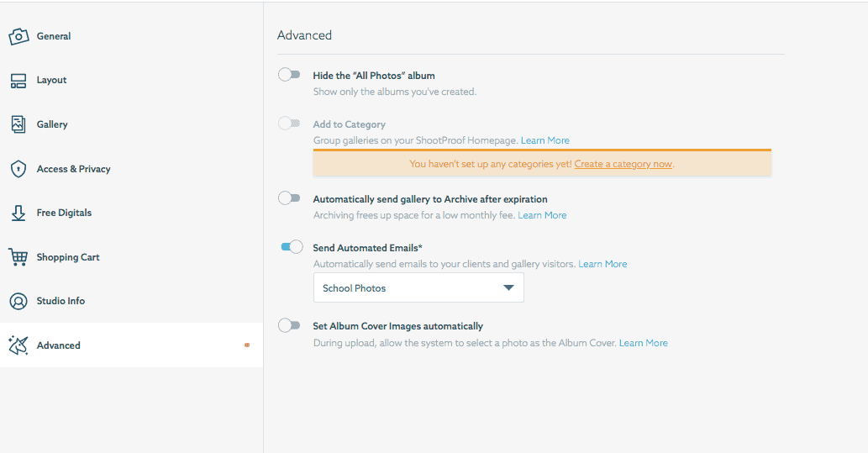Image resolution: width=868 pixels, height=453 pixels.
Task: Toggle the Add to Category switch
Action: 289,123
